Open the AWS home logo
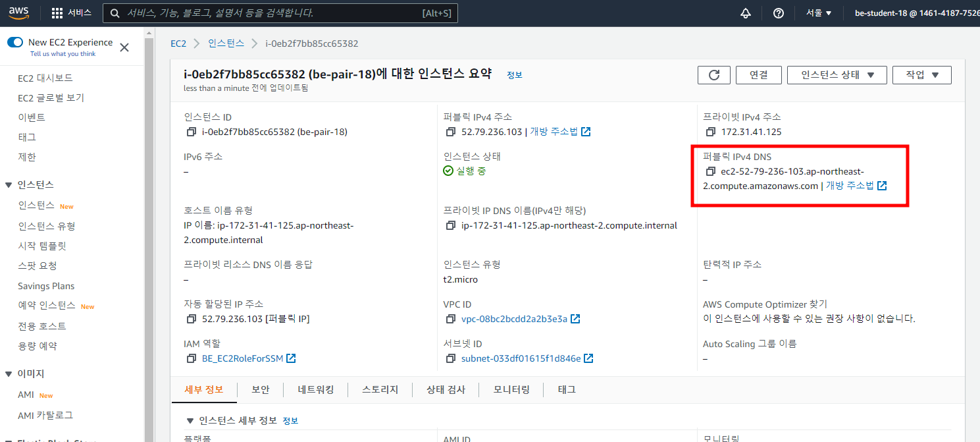 click(x=19, y=13)
